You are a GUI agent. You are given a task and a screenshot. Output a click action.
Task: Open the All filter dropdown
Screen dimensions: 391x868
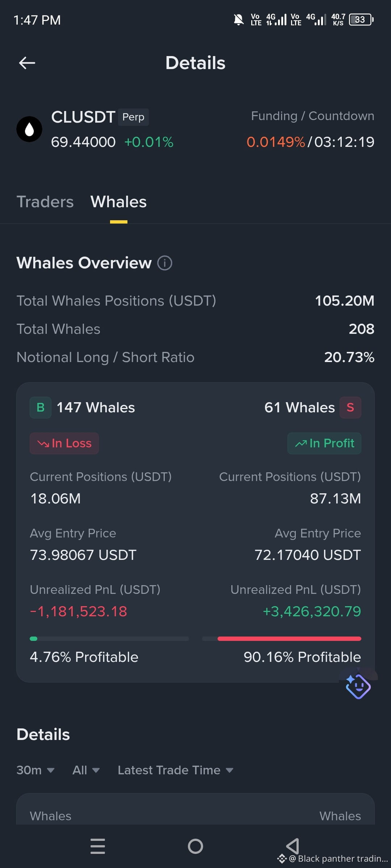[86, 770]
